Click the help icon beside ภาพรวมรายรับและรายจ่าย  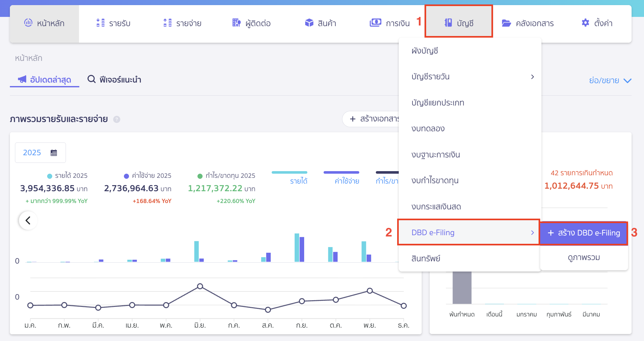pos(117,120)
